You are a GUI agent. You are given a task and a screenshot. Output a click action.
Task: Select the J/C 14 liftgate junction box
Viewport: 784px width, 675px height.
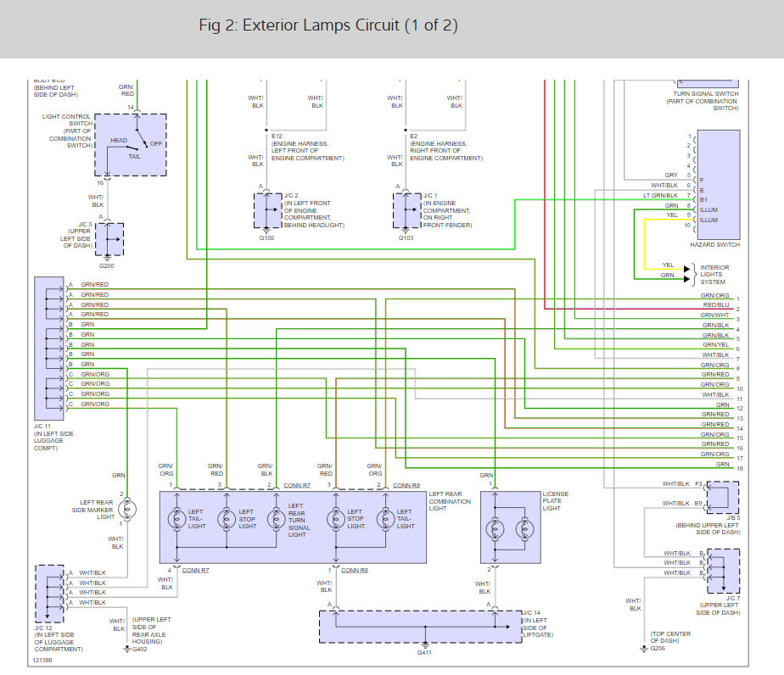coord(421,627)
